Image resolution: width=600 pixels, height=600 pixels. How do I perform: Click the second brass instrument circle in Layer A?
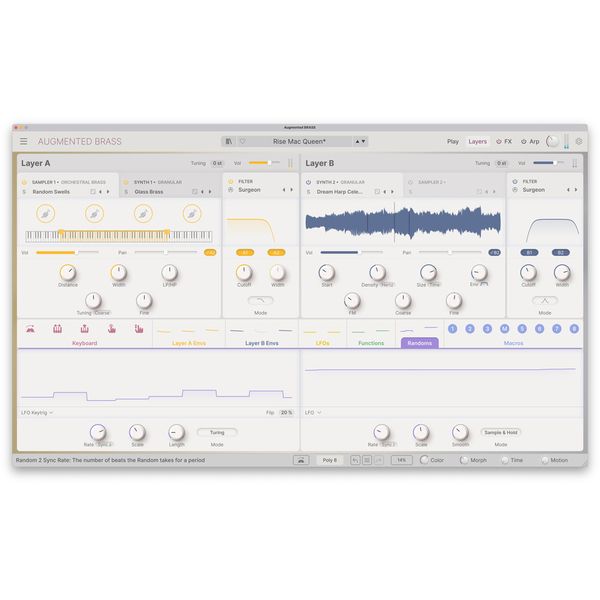coord(95,214)
